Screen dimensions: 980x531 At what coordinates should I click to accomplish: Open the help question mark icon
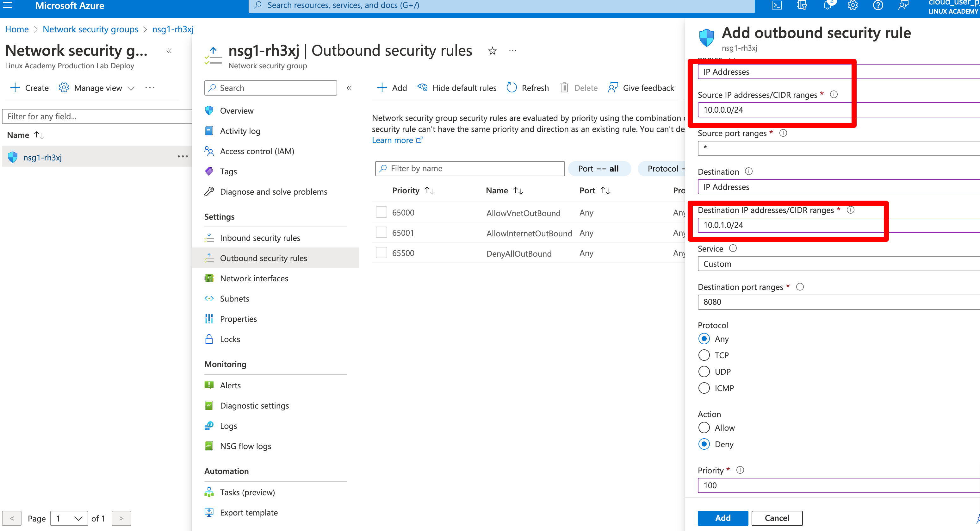(x=878, y=5)
